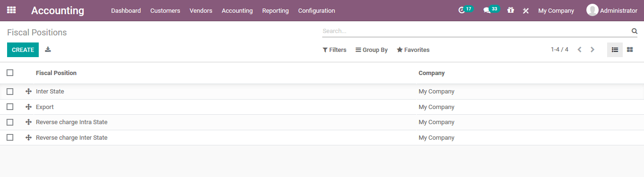Go to previous page with left arrow
644x177 pixels.
tap(579, 50)
